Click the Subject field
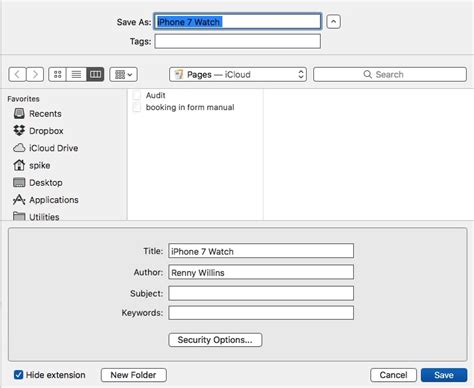 (x=261, y=293)
